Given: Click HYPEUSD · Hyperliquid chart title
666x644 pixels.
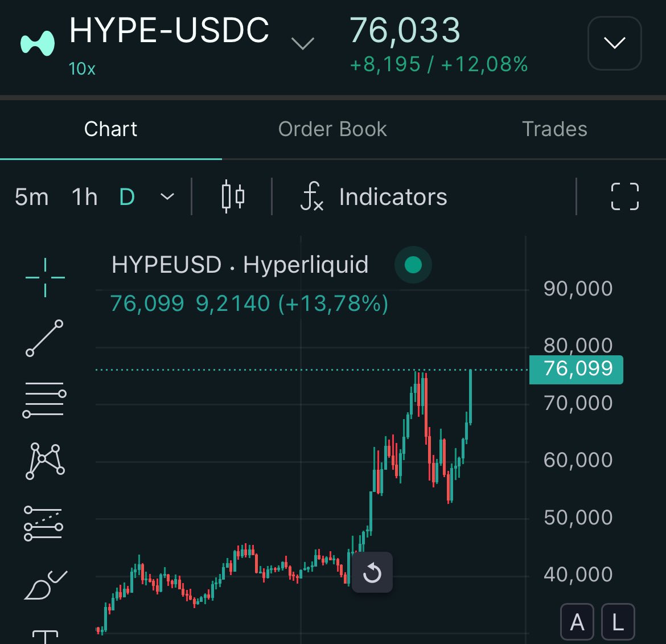Looking at the screenshot, I should (x=240, y=264).
